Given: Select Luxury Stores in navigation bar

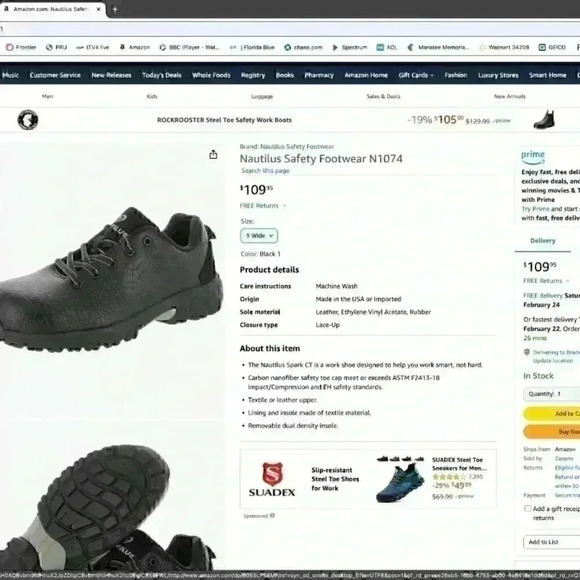Looking at the screenshot, I should point(498,75).
